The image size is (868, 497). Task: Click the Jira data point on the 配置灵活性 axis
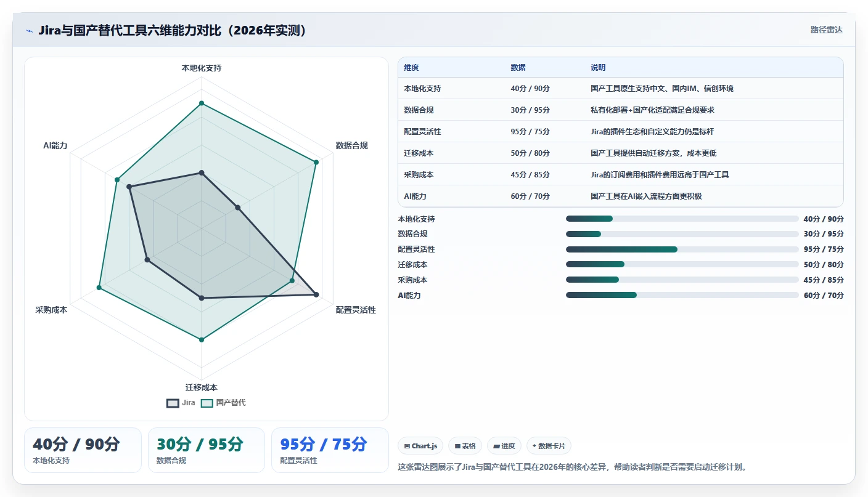[x=316, y=295]
